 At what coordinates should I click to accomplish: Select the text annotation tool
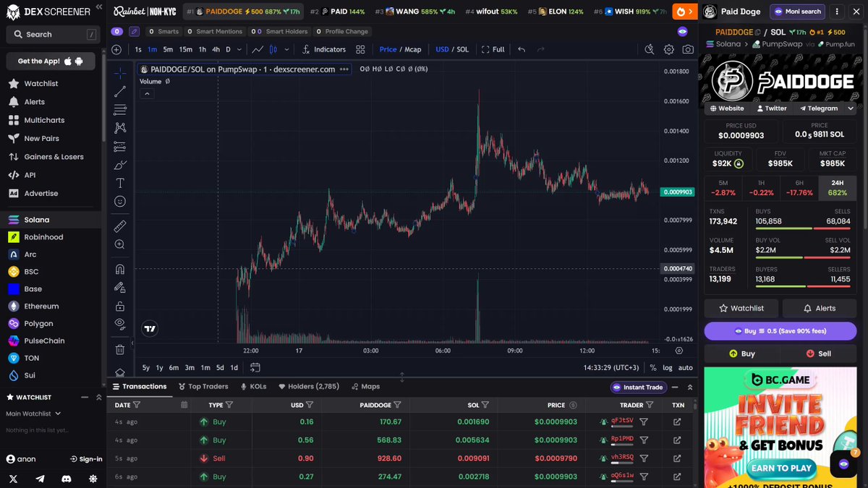pyautogui.click(x=120, y=183)
